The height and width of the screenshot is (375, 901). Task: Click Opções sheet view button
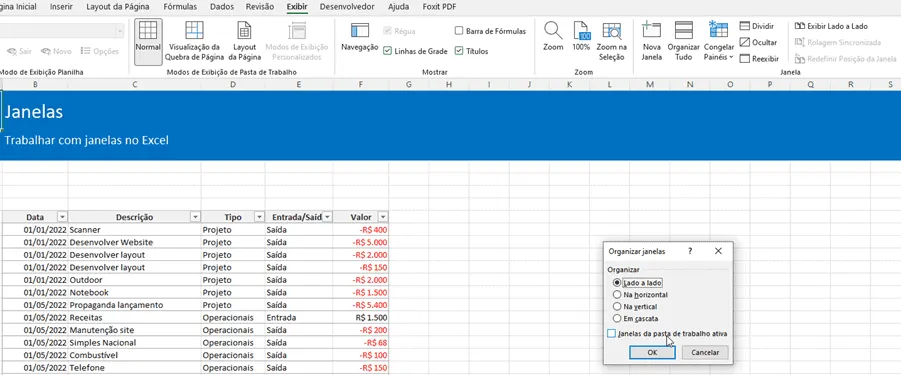coord(99,51)
